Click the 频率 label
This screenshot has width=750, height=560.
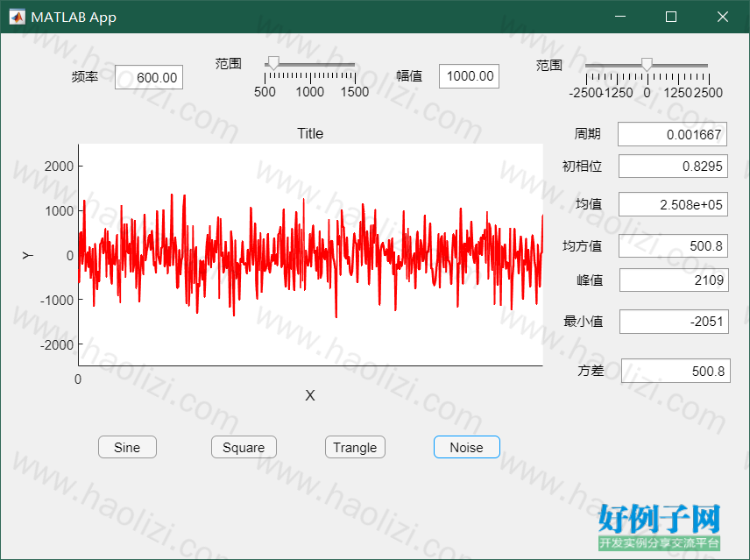(85, 76)
